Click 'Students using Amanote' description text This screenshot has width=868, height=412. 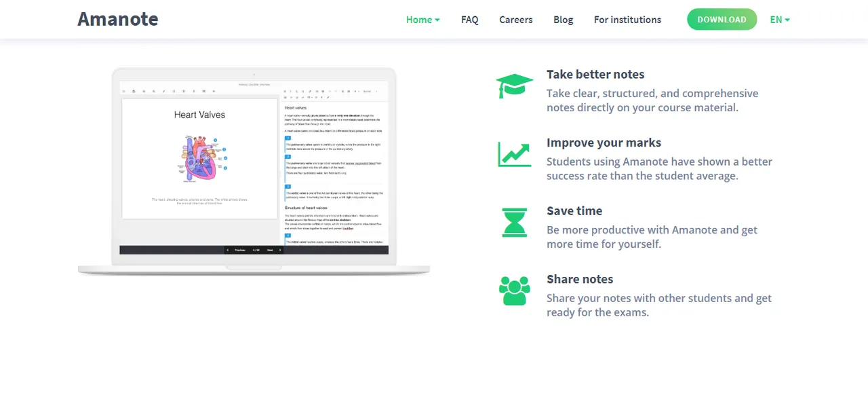pos(659,169)
